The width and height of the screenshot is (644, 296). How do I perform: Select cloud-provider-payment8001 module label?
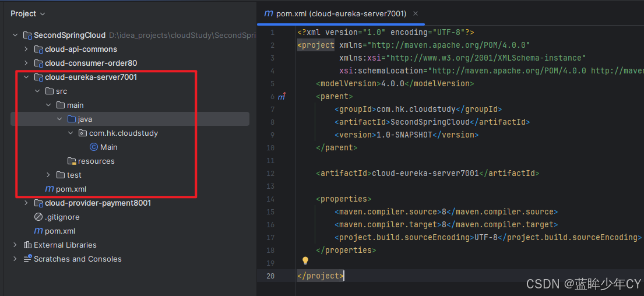[x=98, y=203]
